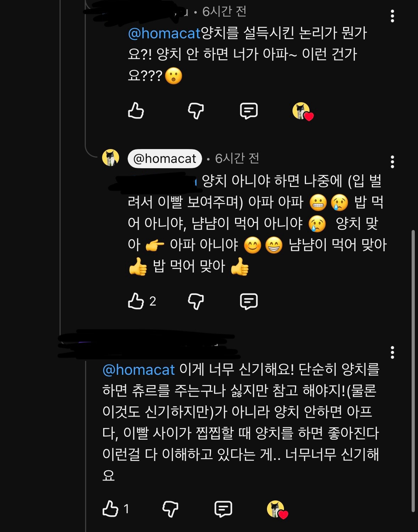Dislike the @homacat reply about 아파 아파
The width and height of the screenshot is (418, 532).
pyautogui.click(x=196, y=301)
